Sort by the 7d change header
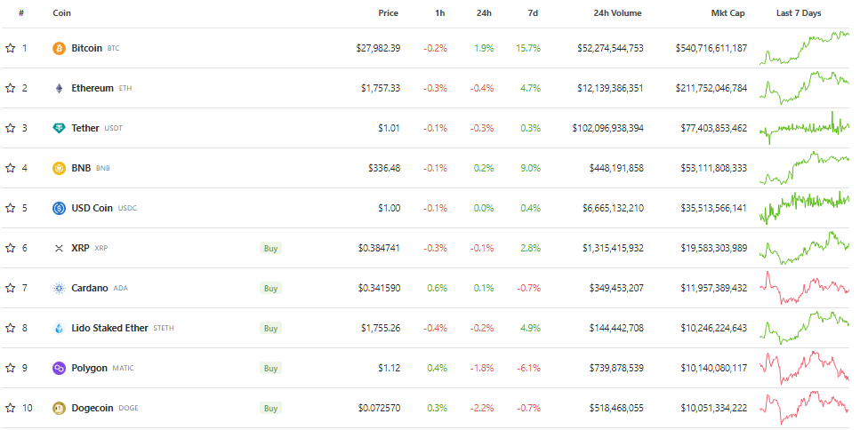The image size is (868, 430). [x=533, y=13]
